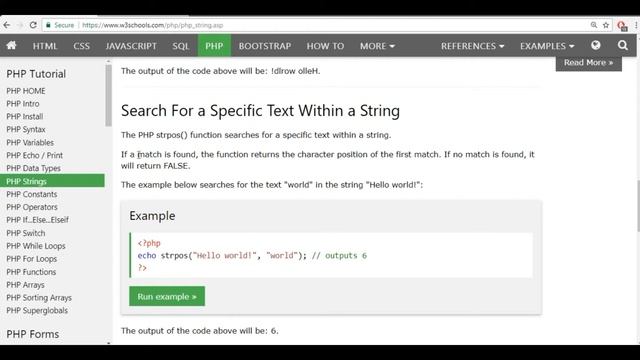Expand the EXAMPLES dropdown
Screen dimensions: 640x360
[547, 46]
